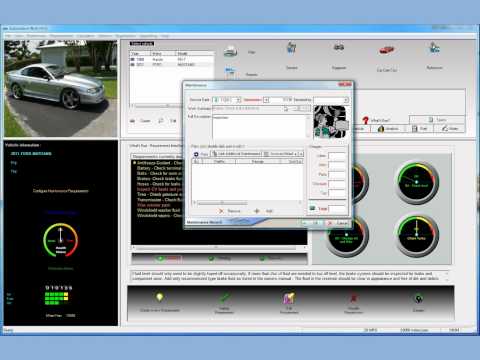Open the Serviced by combo box
The height and width of the screenshot is (360, 480).
pos(331,100)
